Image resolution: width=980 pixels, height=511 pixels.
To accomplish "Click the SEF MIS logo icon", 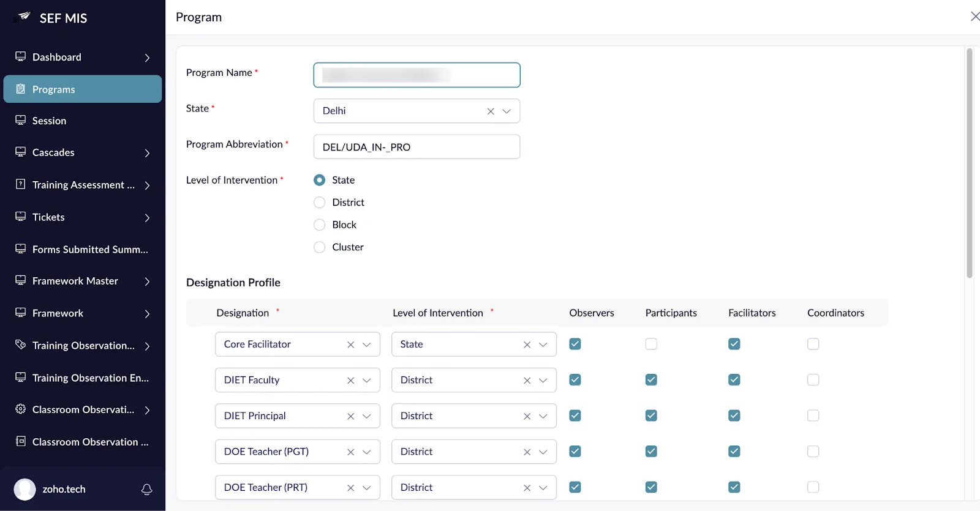I will click(23, 17).
